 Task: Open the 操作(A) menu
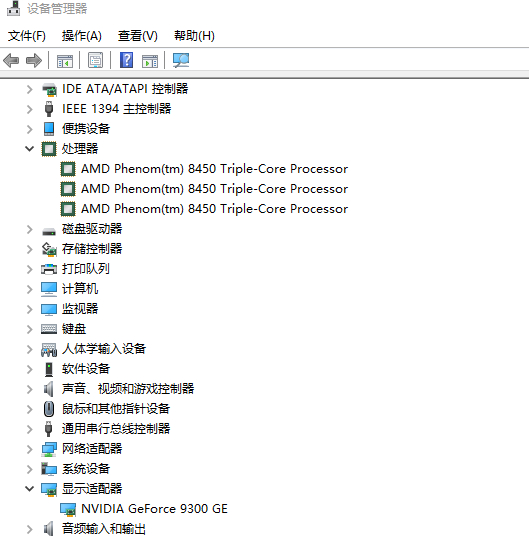tap(82, 36)
